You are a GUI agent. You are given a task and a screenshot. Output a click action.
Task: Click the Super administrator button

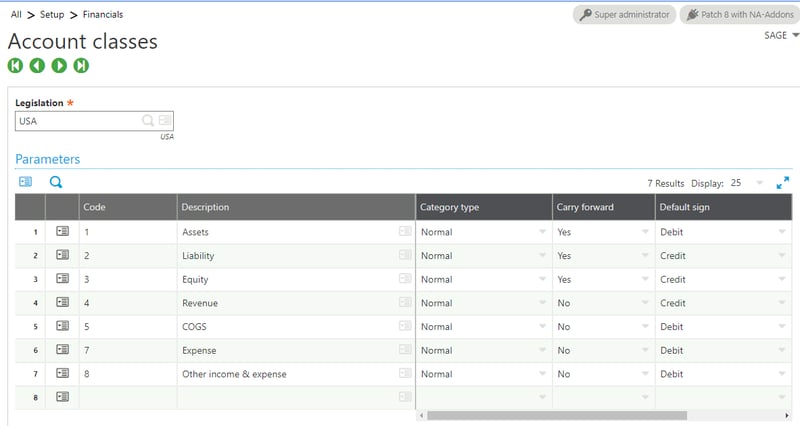(x=623, y=15)
